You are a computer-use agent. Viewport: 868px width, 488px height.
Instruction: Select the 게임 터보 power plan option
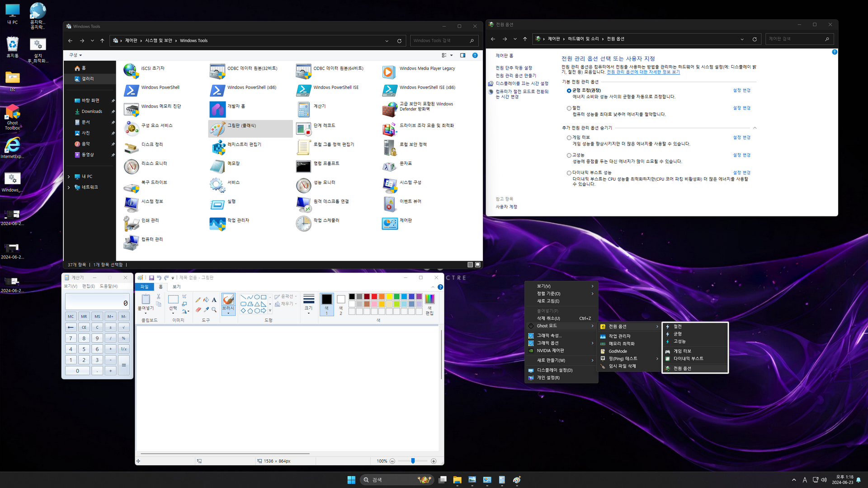[569, 138]
